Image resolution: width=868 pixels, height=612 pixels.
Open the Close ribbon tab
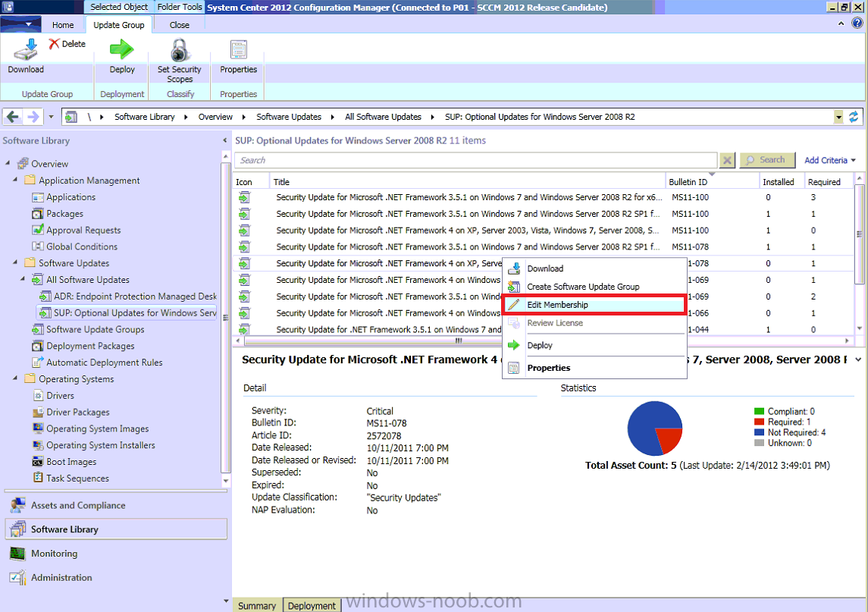pyautogui.click(x=180, y=25)
